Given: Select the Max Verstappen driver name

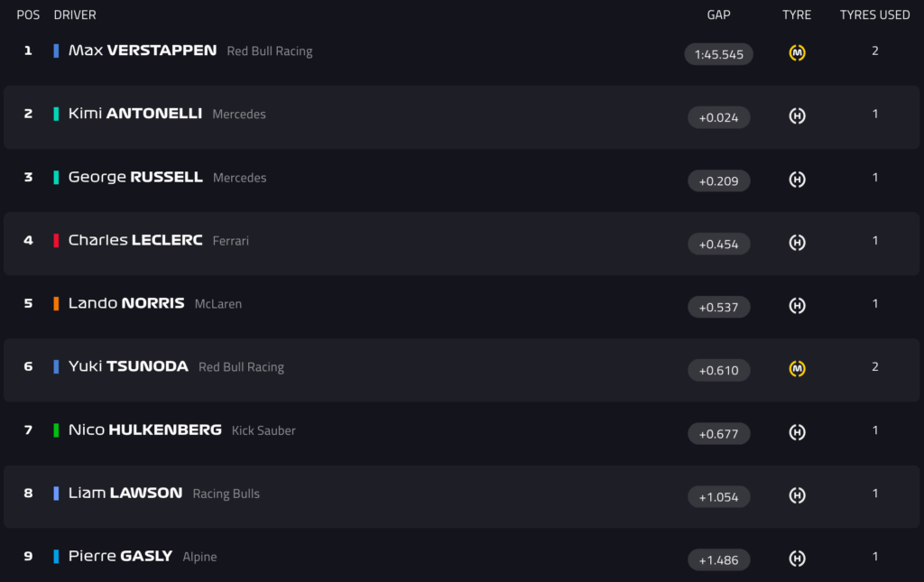Looking at the screenshot, I should (143, 51).
